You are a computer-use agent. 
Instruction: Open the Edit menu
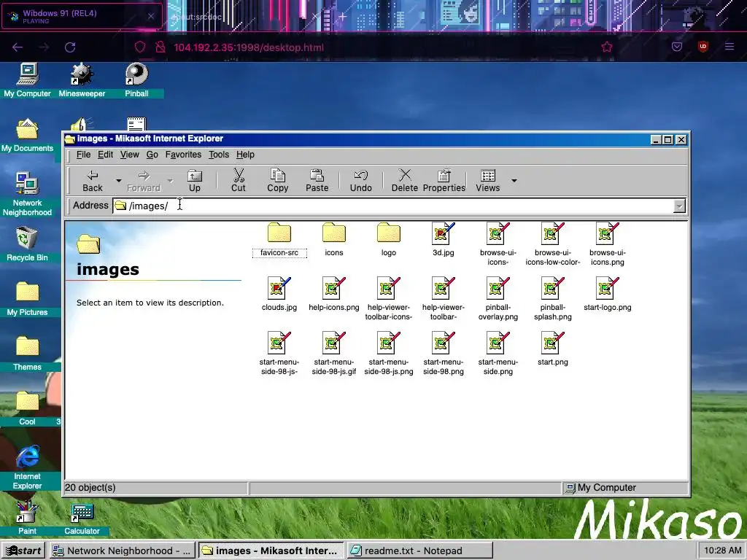(105, 155)
